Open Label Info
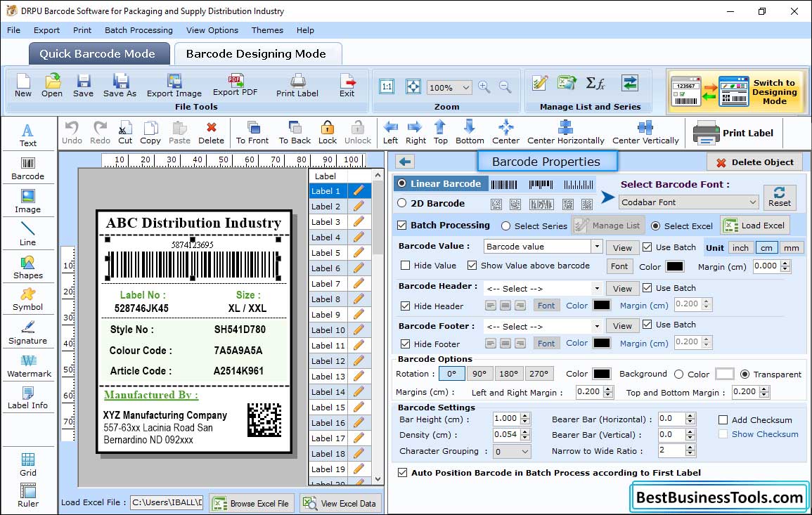This screenshot has width=812, height=515. point(28,398)
